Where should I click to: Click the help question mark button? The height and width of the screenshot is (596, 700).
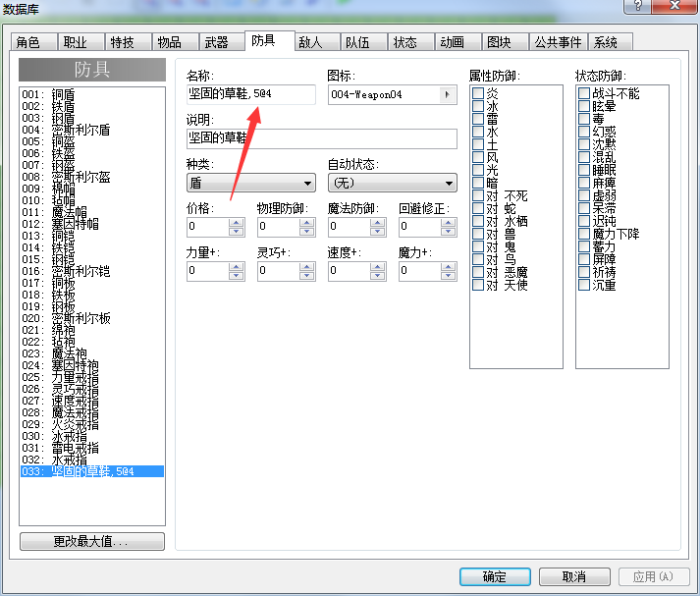tap(638, 6)
